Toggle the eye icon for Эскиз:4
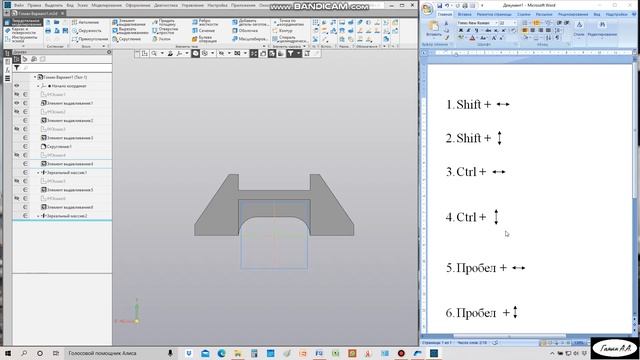The width and height of the screenshot is (640, 360). coord(17,155)
